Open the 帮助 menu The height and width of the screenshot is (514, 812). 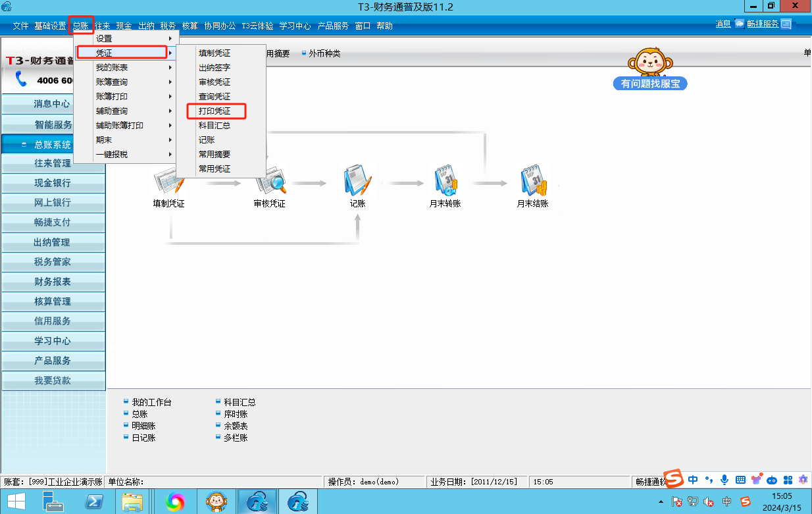pyautogui.click(x=384, y=26)
